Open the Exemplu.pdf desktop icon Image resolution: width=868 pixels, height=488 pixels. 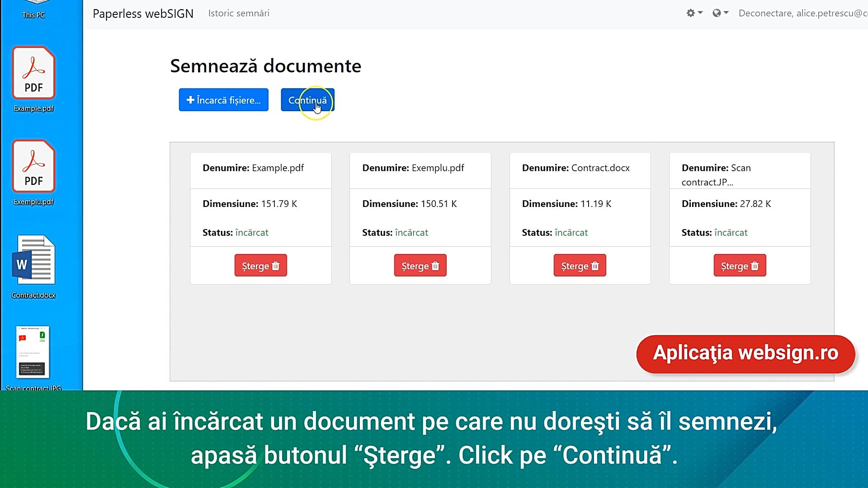click(x=33, y=167)
